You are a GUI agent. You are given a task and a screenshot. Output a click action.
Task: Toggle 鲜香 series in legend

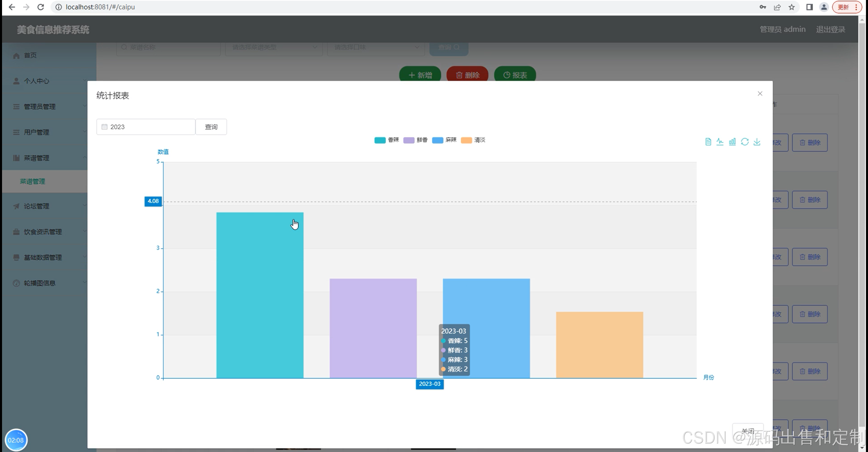422,140
